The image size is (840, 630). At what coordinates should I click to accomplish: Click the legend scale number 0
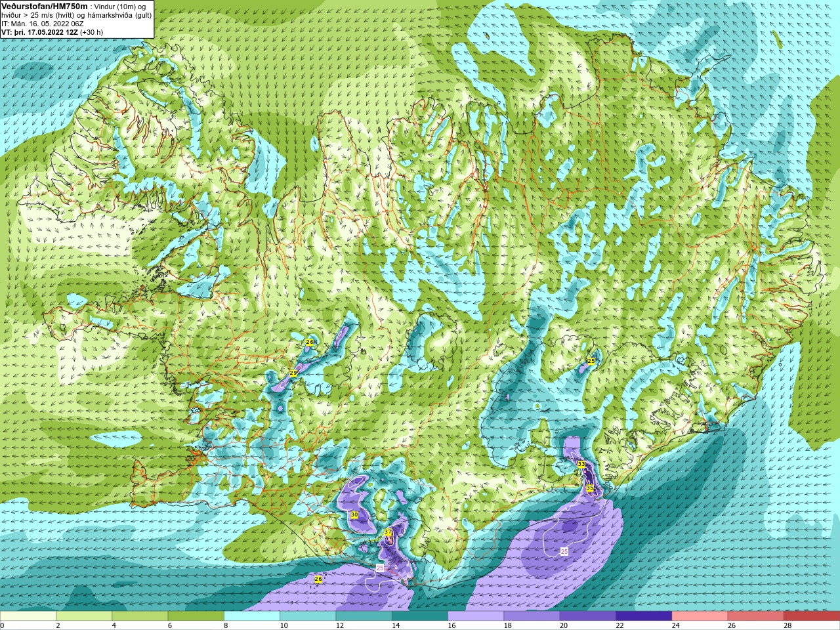click(3, 625)
